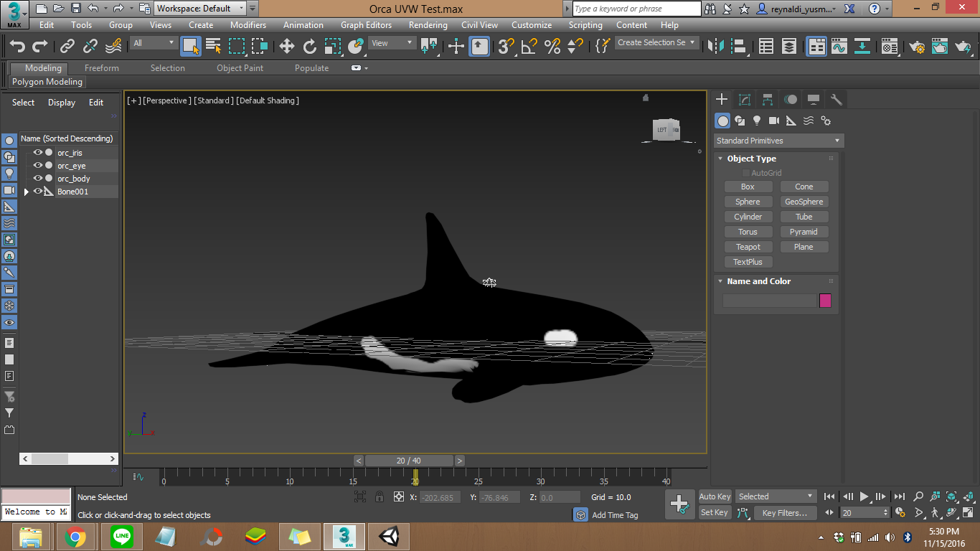Screen dimensions: 980x551
Task: Open the object color swatch
Action: [x=825, y=301]
